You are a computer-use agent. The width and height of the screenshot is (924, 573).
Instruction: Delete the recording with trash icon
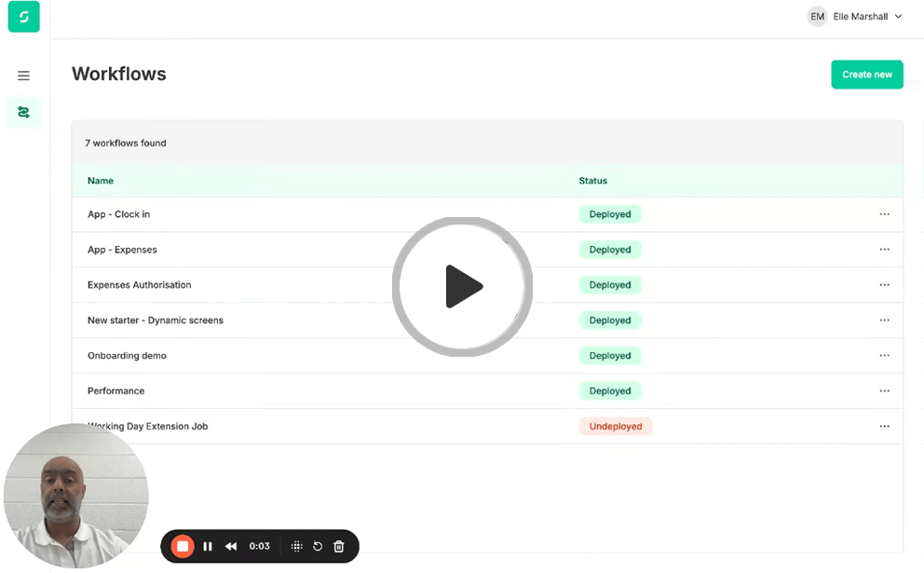coord(339,547)
